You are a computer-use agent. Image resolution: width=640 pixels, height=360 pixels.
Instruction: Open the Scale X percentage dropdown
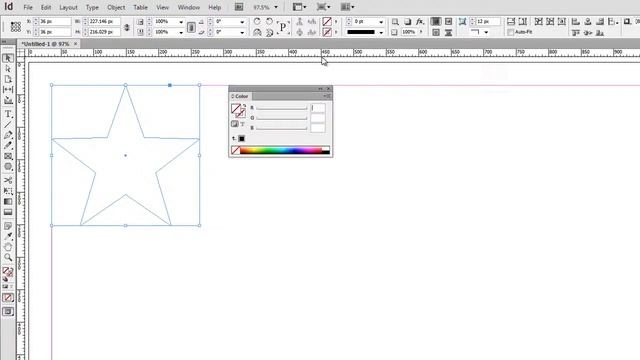[181, 22]
